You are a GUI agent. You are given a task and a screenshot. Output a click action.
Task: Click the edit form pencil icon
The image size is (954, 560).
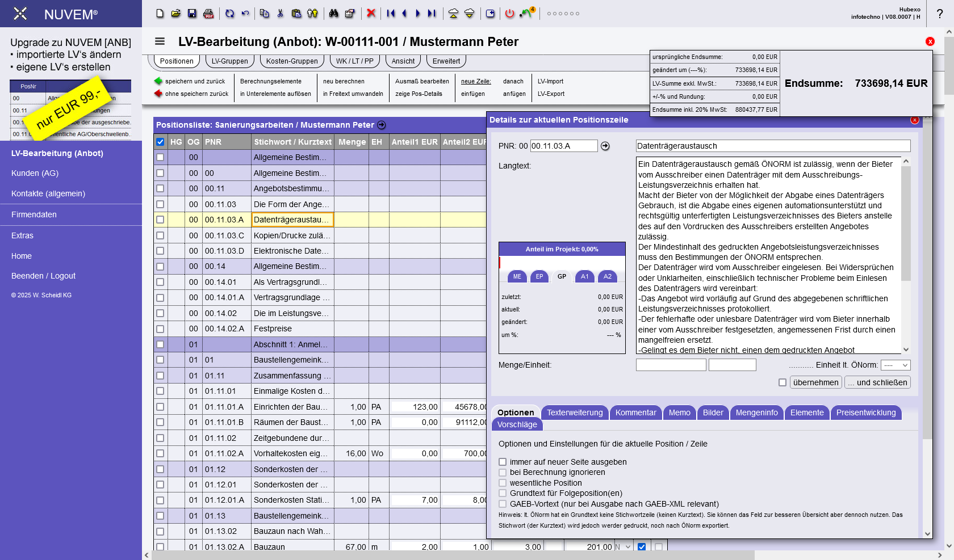click(x=350, y=13)
